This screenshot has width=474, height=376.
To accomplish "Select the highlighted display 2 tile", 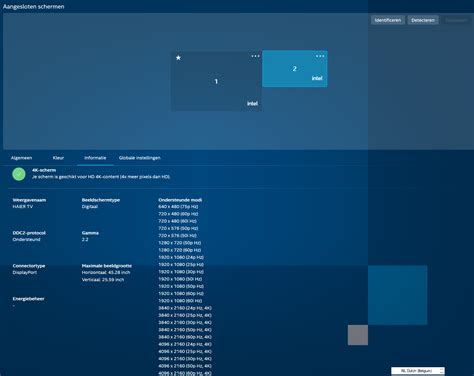I will coord(295,69).
